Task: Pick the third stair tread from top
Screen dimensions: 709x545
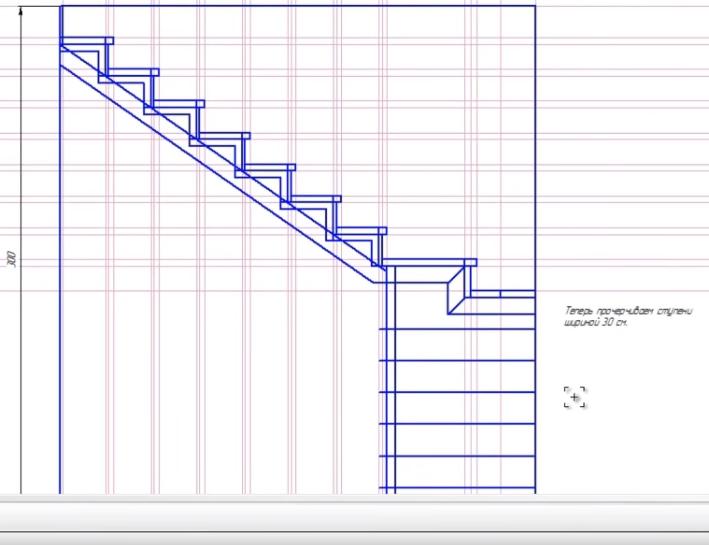Action: pyautogui.click(x=180, y=103)
